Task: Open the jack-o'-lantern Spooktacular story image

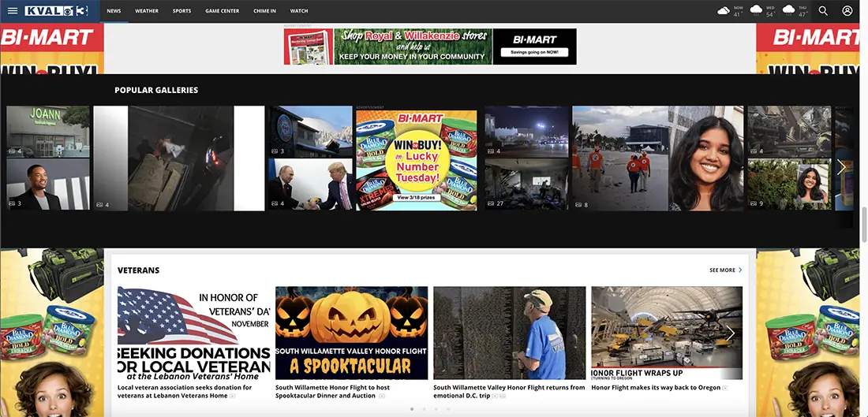Action: tap(351, 333)
